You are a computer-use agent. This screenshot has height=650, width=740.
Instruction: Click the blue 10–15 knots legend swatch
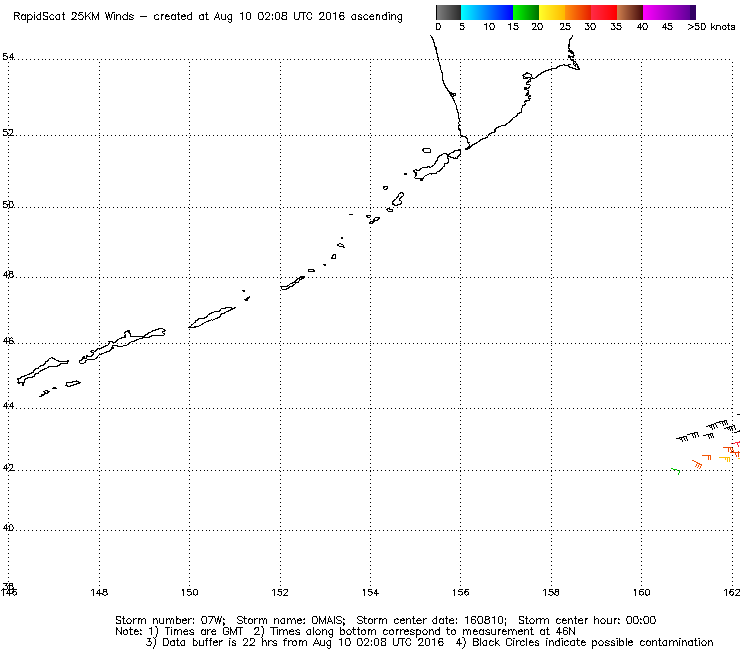click(x=500, y=12)
